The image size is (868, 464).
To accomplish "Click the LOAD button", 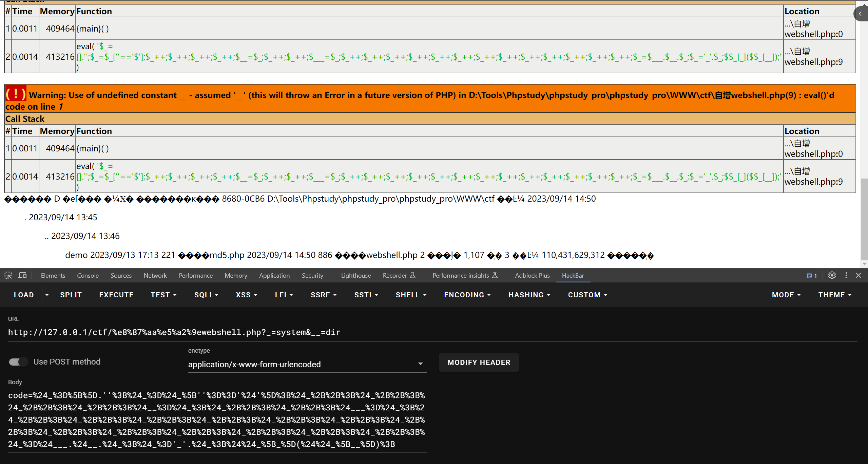I will point(24,295).
